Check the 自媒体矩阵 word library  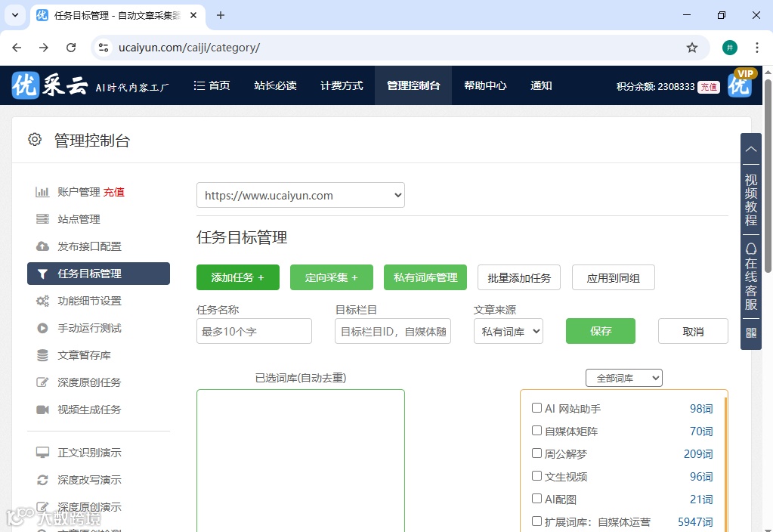536,431
